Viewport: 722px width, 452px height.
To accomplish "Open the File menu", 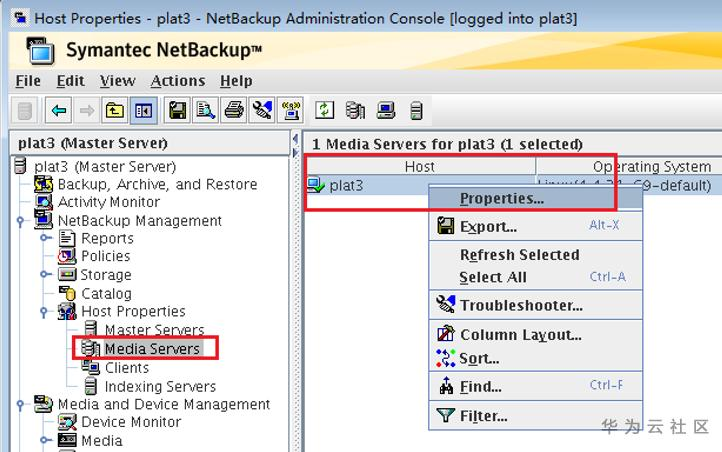I will 28,81.
